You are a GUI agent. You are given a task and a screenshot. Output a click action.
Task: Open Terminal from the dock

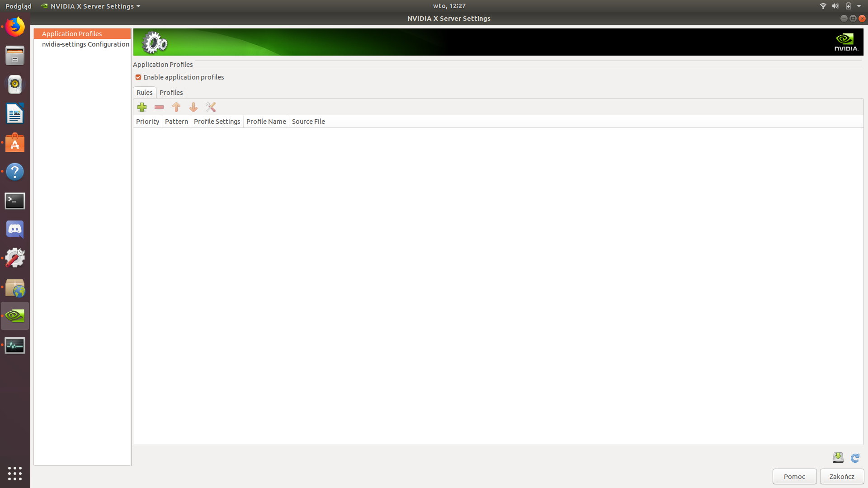(15, 201)
